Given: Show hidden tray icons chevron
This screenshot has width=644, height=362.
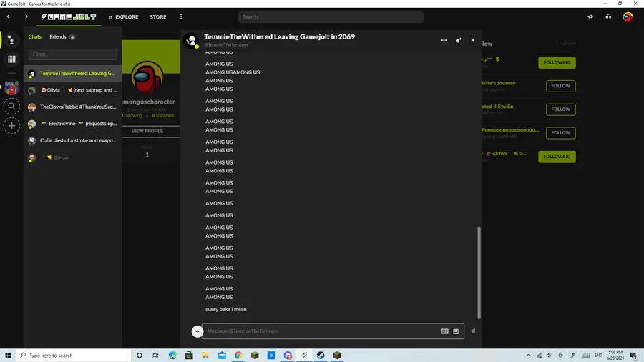Looking at the screenshot, I should click(x=528, y=356).
